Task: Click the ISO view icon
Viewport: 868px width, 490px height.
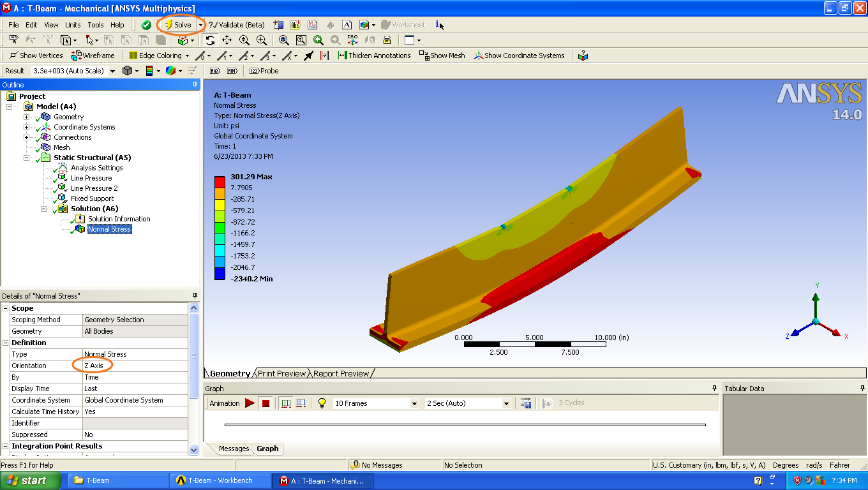Action: [x=352, y=40]
